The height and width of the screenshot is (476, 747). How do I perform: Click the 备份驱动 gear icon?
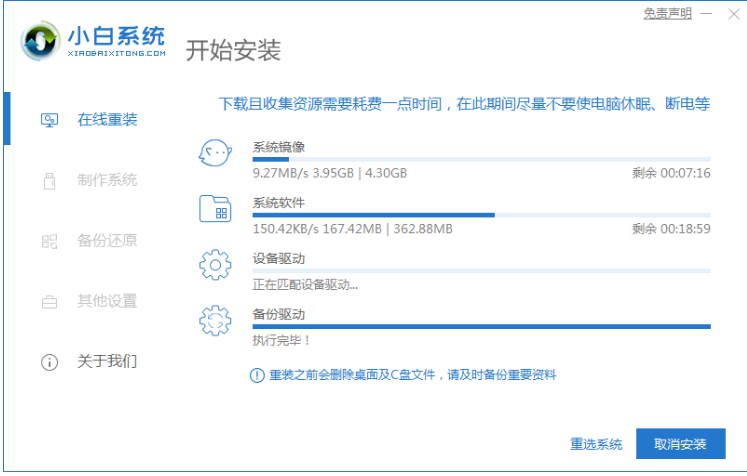pos(215,321)
